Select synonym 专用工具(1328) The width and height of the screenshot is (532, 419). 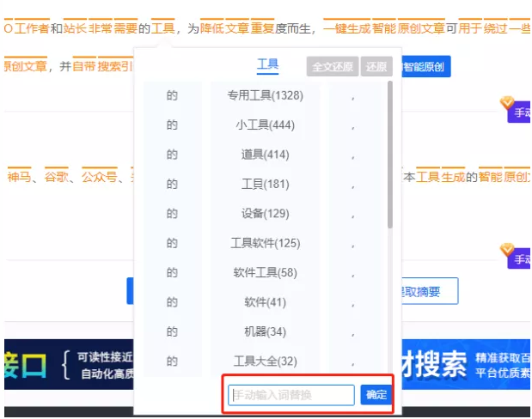click(x=265, y=95)
